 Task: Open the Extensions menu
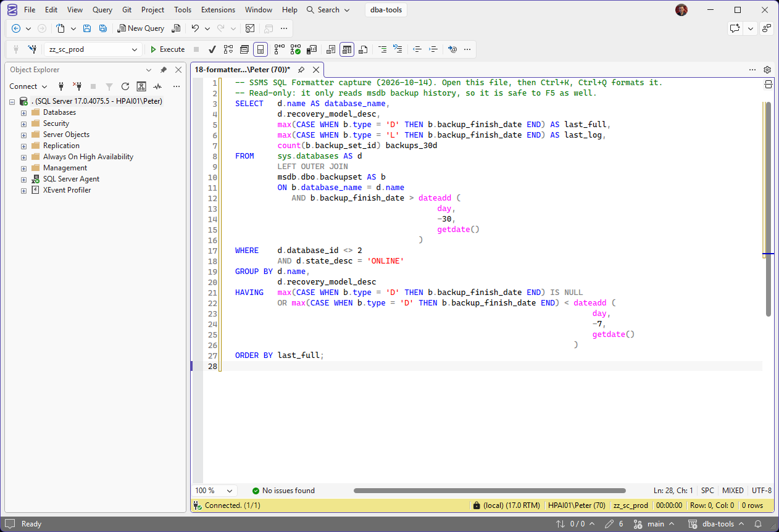(218, 10)
